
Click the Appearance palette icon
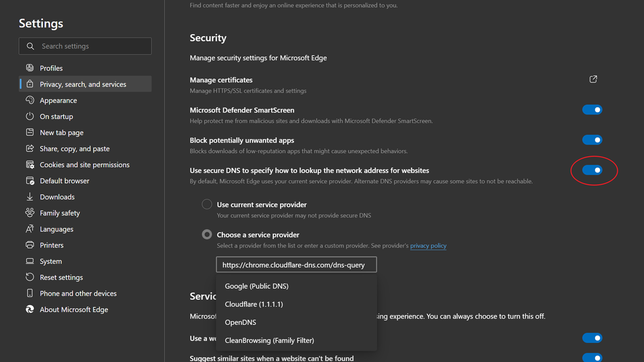pos(30,100)
